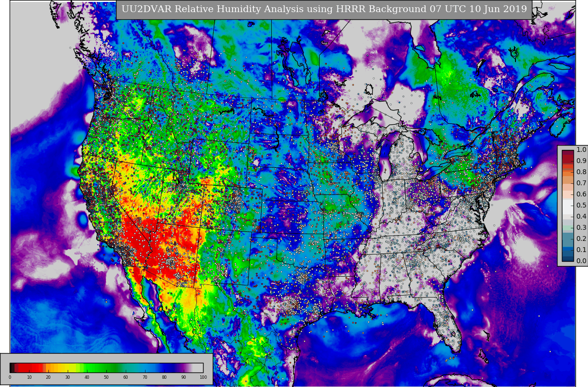Click the 20 tick label on humidity colorbar
This screenshot has height=387, width=588.
(48, 377)
